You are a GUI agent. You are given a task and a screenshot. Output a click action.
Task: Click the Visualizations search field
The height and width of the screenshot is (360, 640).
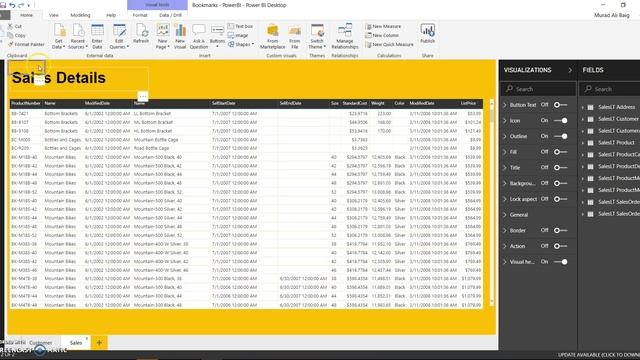coord(539,89)
